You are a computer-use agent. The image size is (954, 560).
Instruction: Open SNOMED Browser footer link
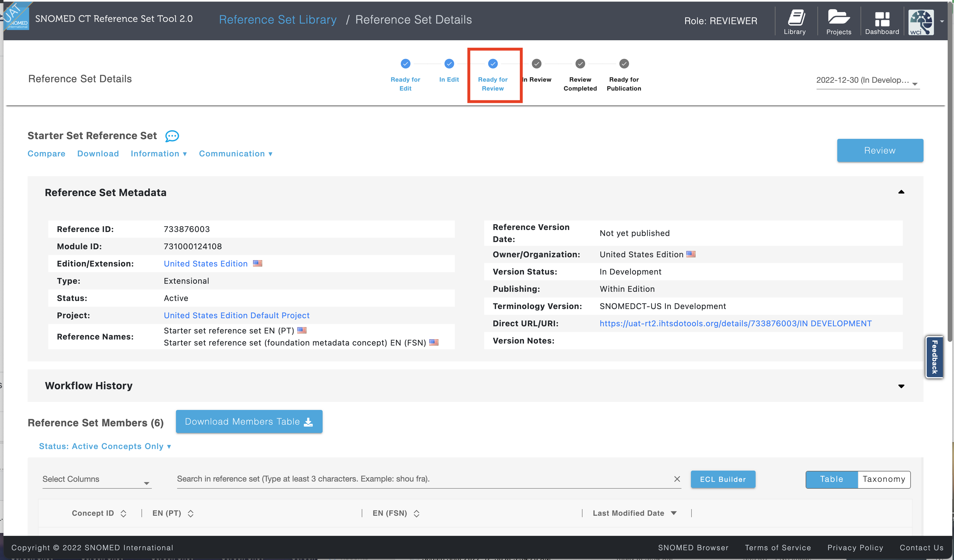(693, 548)
